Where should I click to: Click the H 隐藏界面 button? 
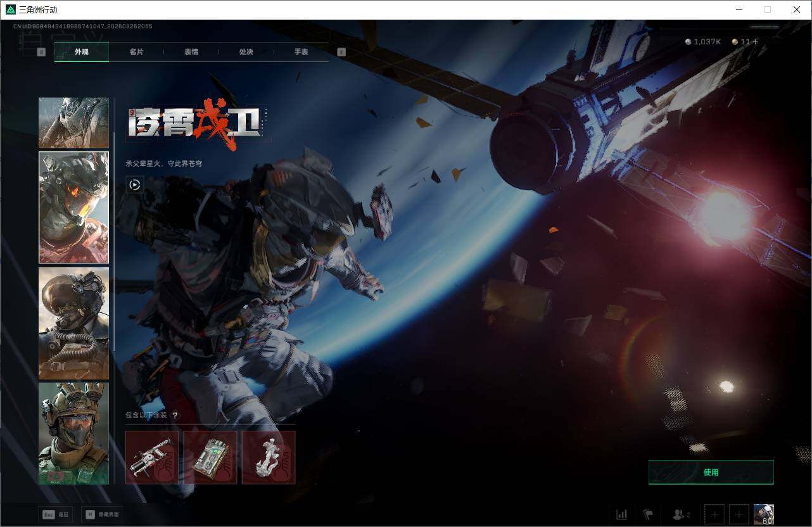tap(101, 514)
